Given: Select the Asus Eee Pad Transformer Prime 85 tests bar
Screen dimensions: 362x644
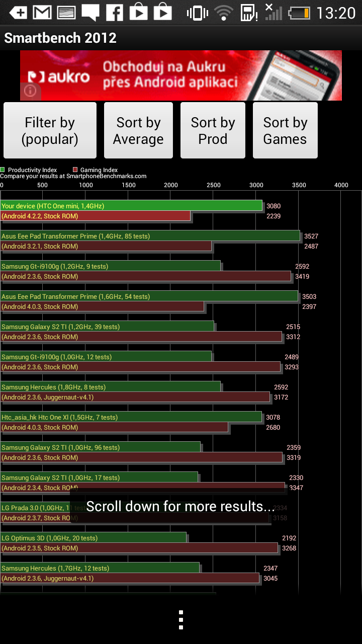Looking at the screenshot, I should (150, 236).
